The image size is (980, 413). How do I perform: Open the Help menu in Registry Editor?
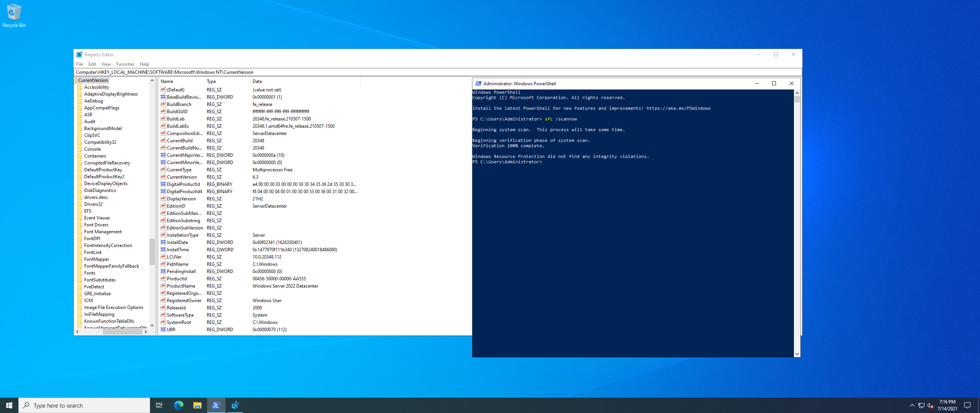tap(144, 64)
